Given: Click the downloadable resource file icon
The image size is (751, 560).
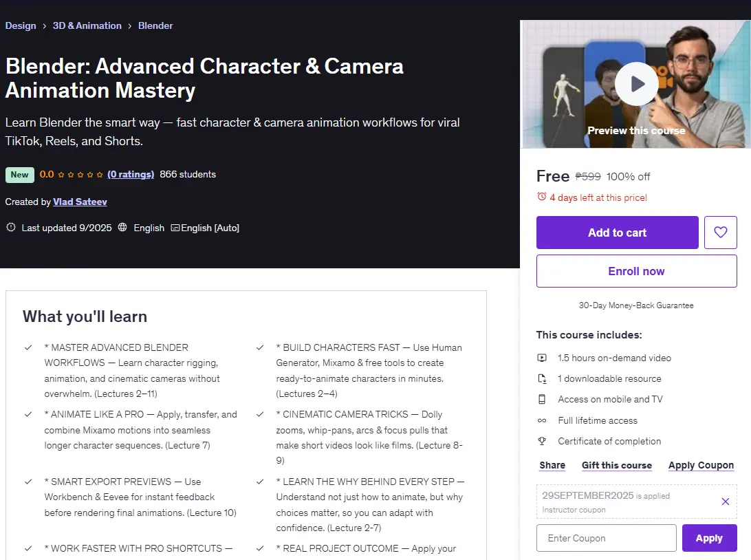Looking at the screenshot, I should [542, 378].
